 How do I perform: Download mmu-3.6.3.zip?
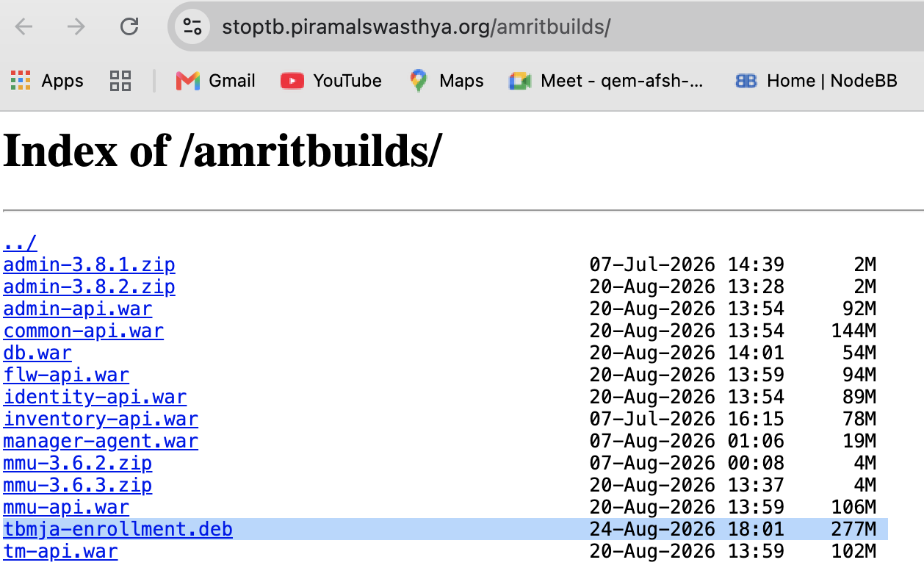[x=78, y=485]
